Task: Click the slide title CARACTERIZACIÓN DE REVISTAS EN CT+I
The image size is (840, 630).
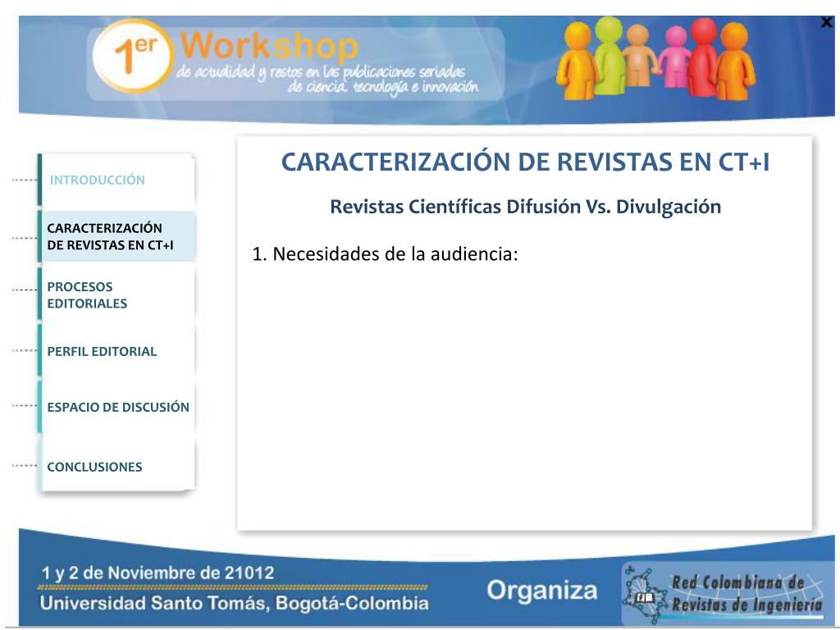Action: 526,162
